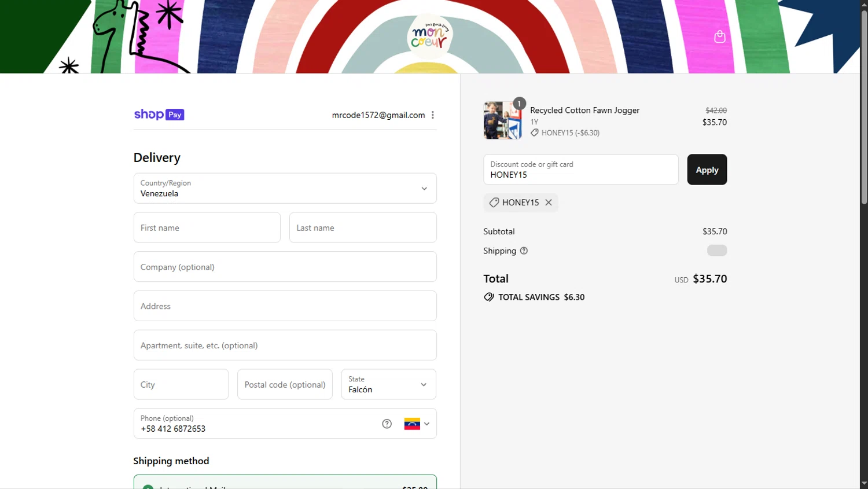Click the struck-through $42.00 original price
This screenshot has width=868, height=489.
[x=716, y=110]
